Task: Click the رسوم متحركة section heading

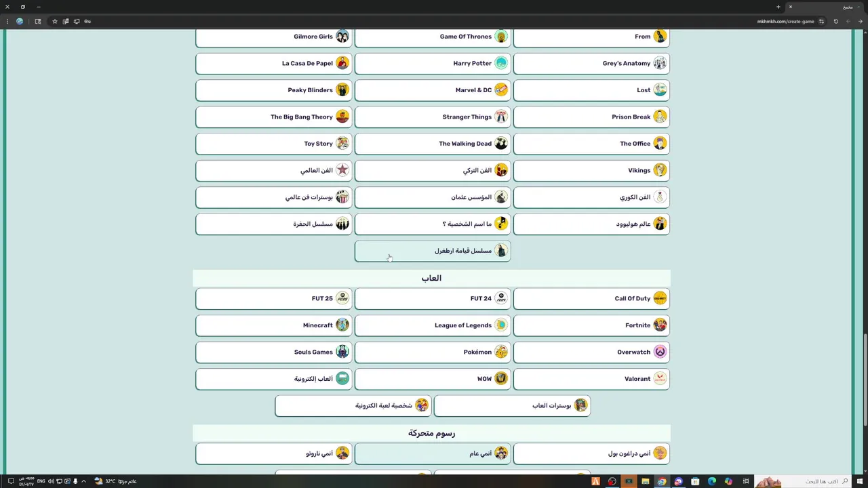Action: point(431,433)
